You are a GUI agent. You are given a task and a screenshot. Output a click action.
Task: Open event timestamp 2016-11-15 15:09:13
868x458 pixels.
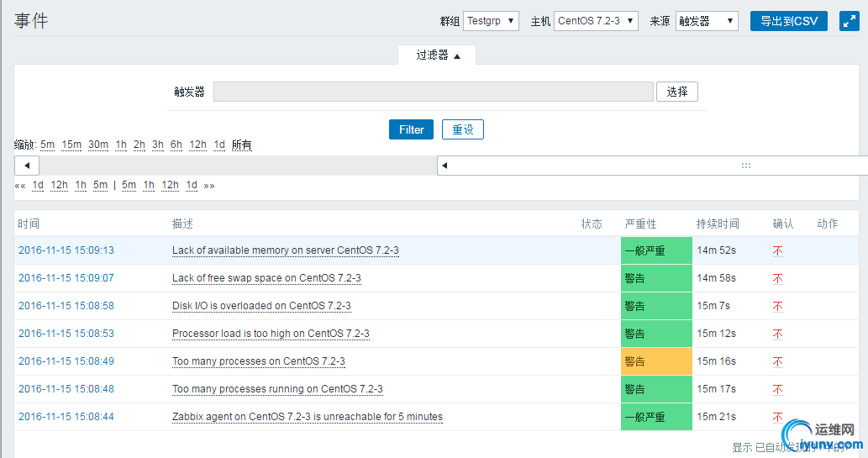click(66, 250)
